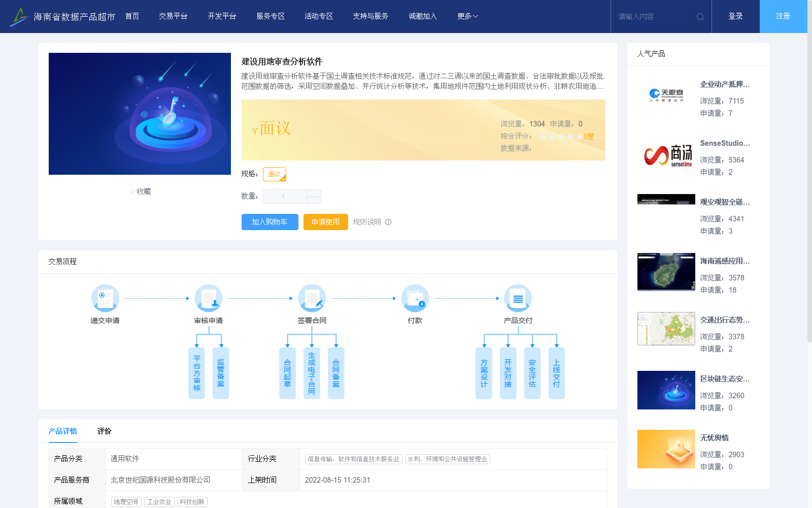
Task: Click the 天眼查 product thumbnail
Action: click(x=666, y=96)
